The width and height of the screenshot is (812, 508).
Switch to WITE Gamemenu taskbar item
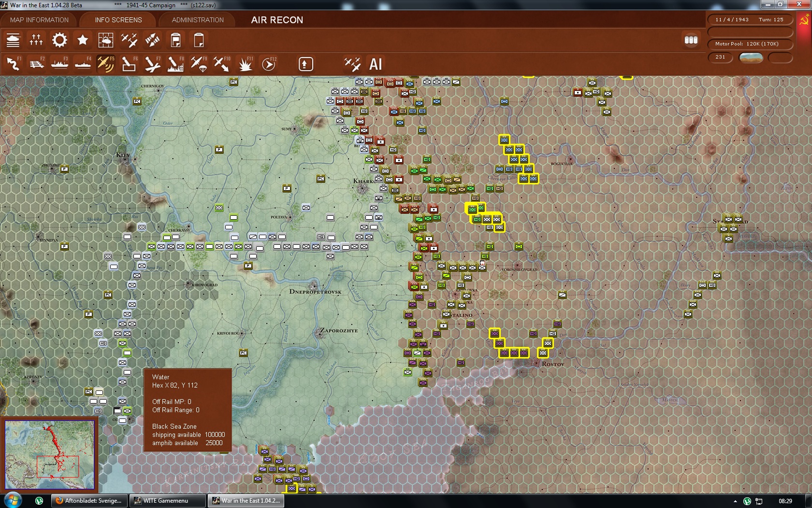tap(167, 501)
